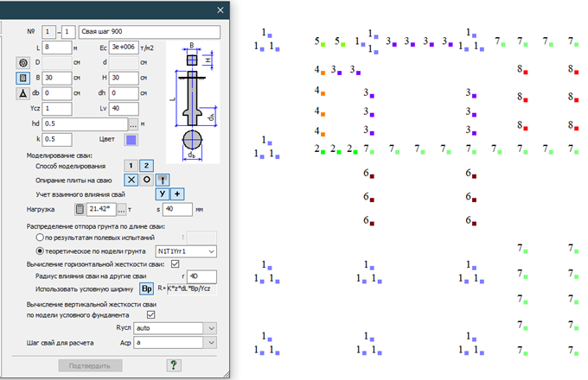Click the db widening diameter field

tap(56, 93)
